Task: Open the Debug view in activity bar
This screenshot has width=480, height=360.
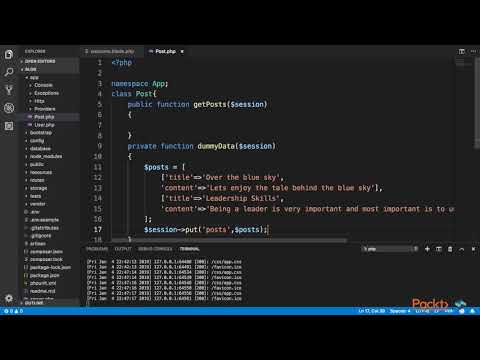Action: 9,108
